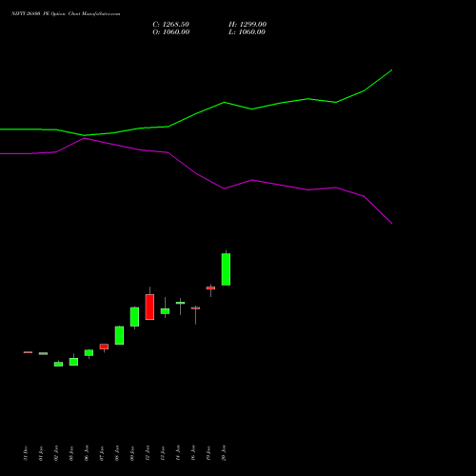
Task: Click the 20 Jan date axis label
Action: point(224,453)
